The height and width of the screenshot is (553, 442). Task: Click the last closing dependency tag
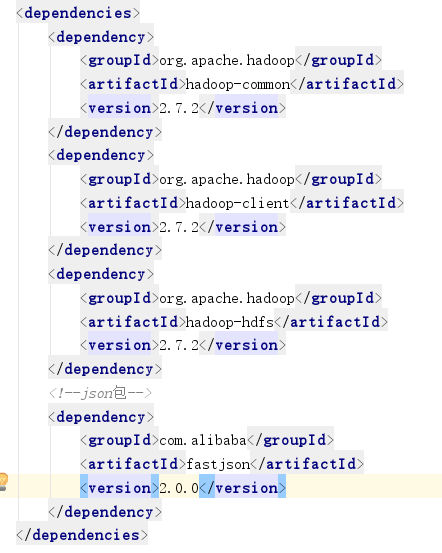tap(105, 512)
